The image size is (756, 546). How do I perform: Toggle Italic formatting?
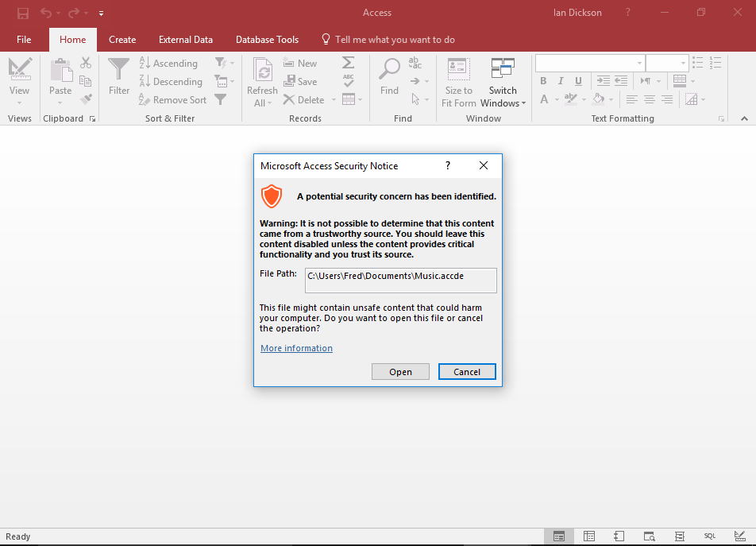tap(561, 81)
